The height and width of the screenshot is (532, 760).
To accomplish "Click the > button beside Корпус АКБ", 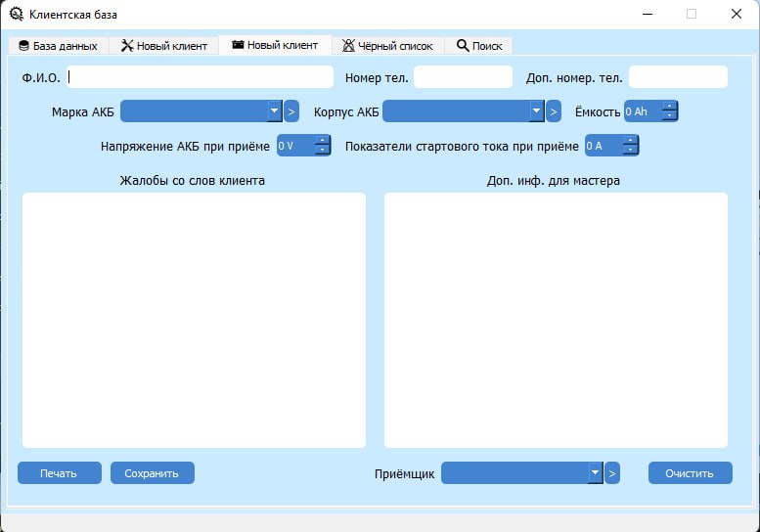I will click(554, 111).
